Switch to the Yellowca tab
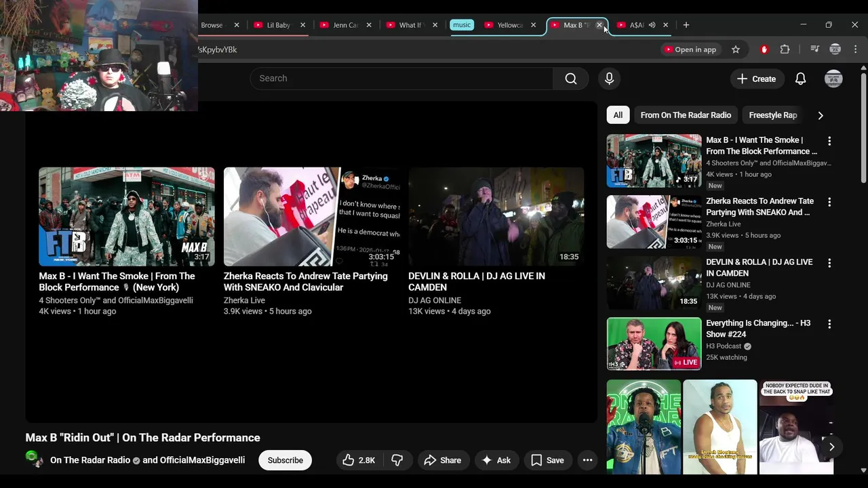Image resolution: width=868 pixels, height=488 pixels. (509, 25)
